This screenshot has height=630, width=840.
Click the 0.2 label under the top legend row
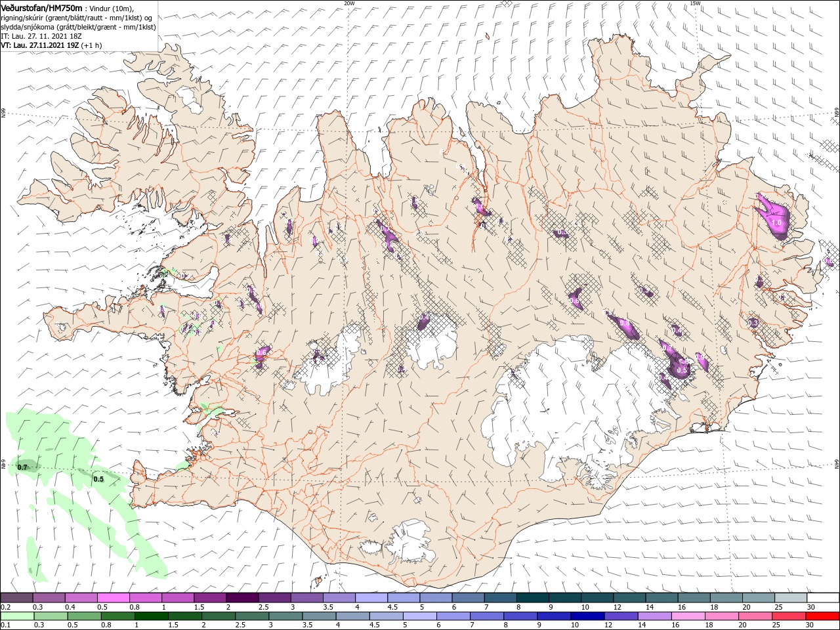coord(5,607)
